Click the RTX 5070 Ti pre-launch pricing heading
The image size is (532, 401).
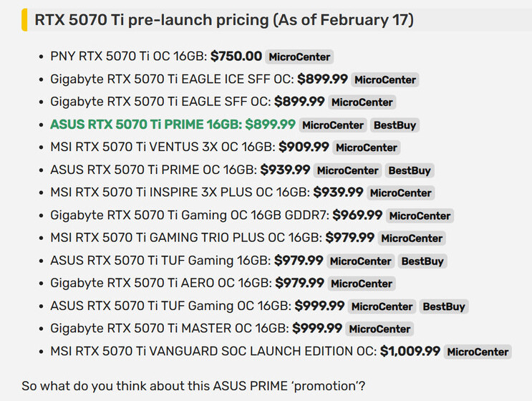click(x=224, y=20)
